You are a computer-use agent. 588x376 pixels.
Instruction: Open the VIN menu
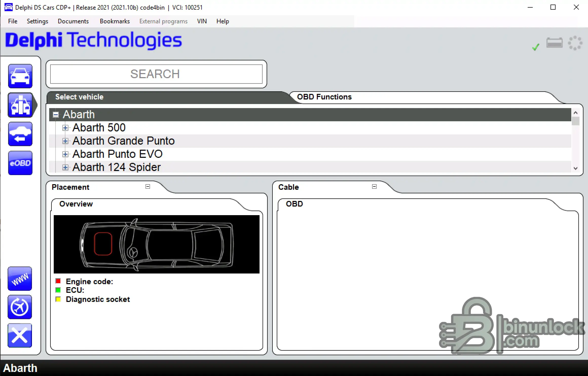[x=202, y=21]
